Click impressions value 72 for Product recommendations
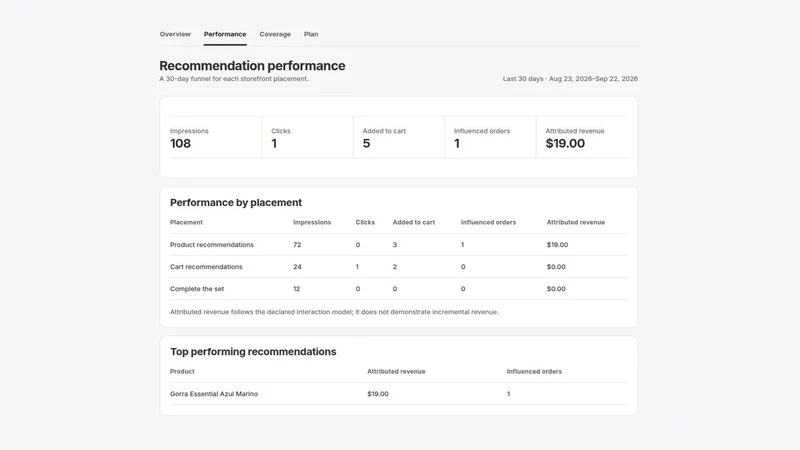 tap(297, 245)
